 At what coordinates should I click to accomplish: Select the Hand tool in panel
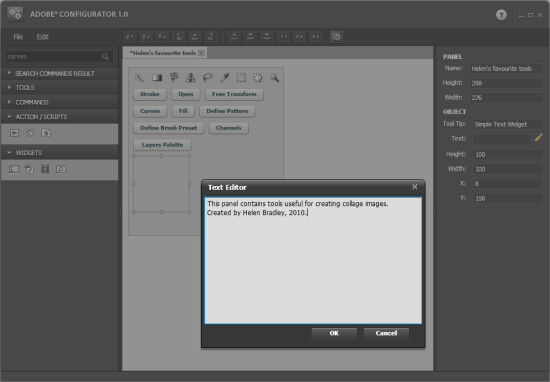258,78
